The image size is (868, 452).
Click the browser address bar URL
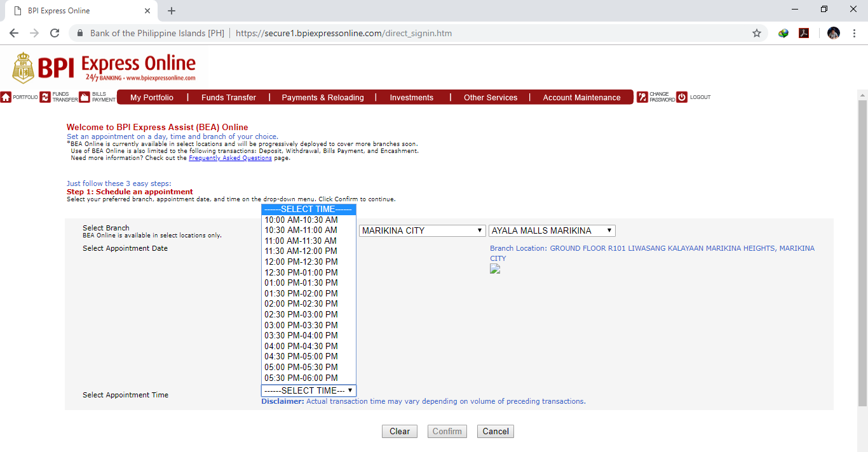344,33
